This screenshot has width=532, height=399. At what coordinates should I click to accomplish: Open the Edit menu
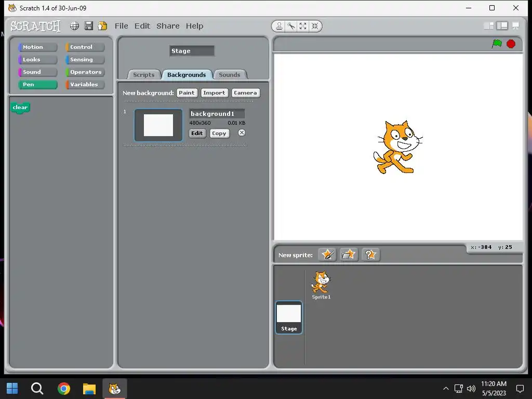(x=142, y=26)
